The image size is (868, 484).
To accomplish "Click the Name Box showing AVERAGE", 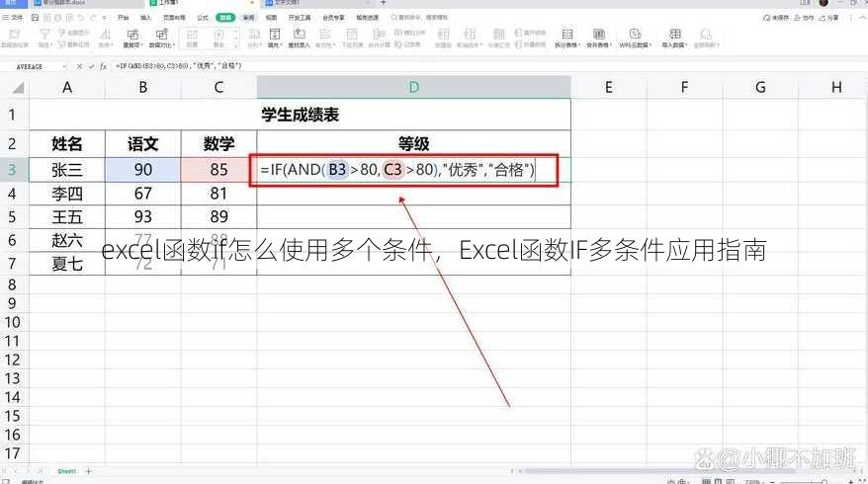I will [34, 66].
